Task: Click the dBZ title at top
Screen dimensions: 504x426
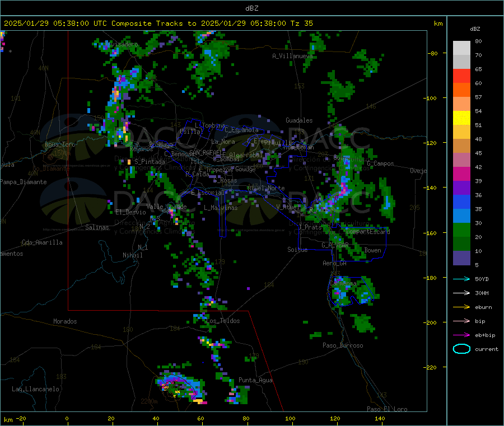Action: 251,8
